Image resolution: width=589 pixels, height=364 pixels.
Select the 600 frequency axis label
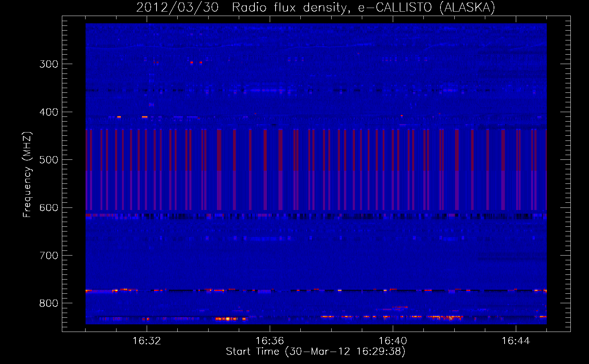tap(49, 208)
